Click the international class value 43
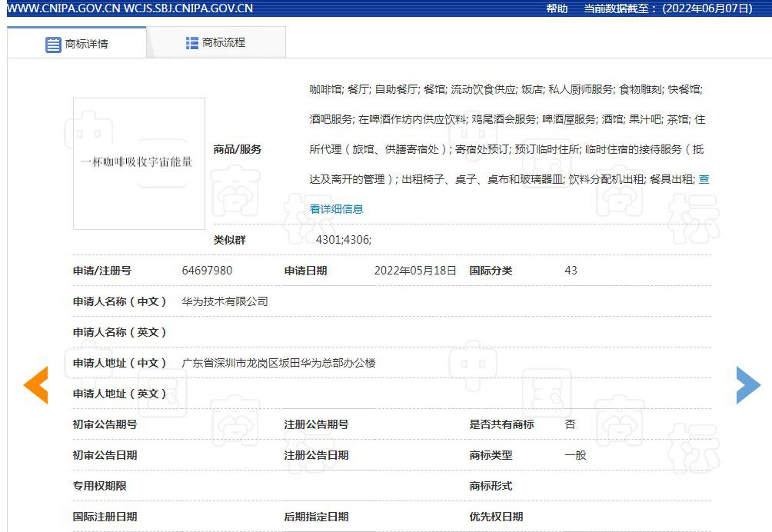 (x=571, y=270)
